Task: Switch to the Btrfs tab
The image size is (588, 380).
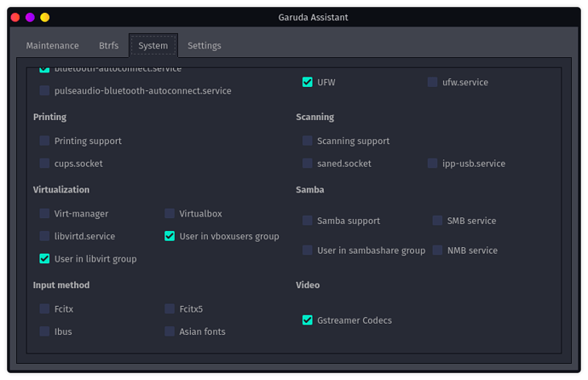Action: point(109,46)
